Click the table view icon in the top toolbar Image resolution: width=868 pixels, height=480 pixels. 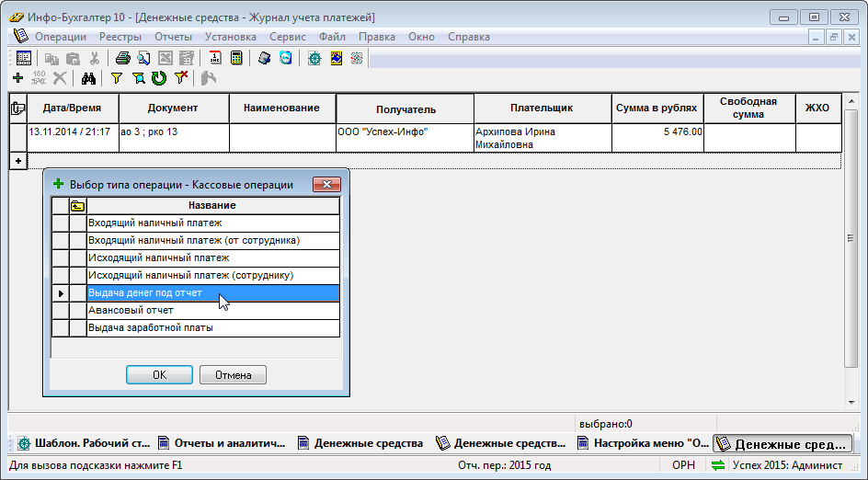[24, 58]
